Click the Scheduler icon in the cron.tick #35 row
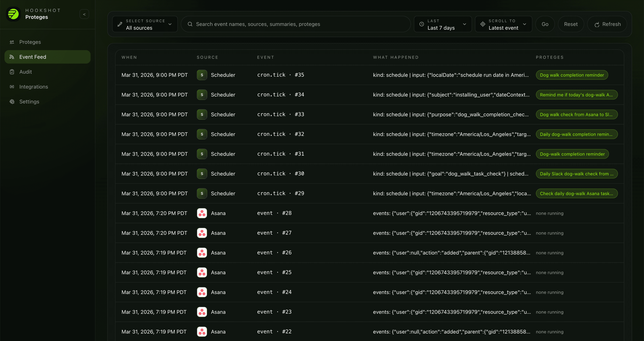Image resolution: width=644 pixels, height=341 pixels. pos(202,75)
